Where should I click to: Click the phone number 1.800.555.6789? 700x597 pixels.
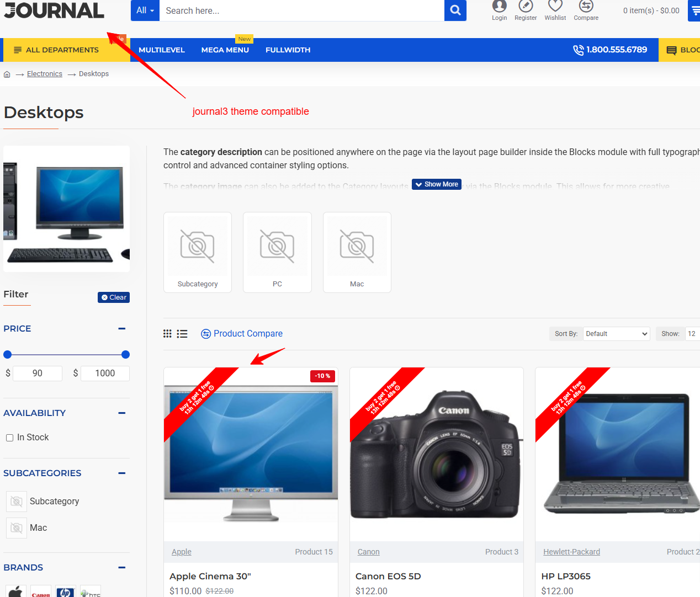(610, 50)
